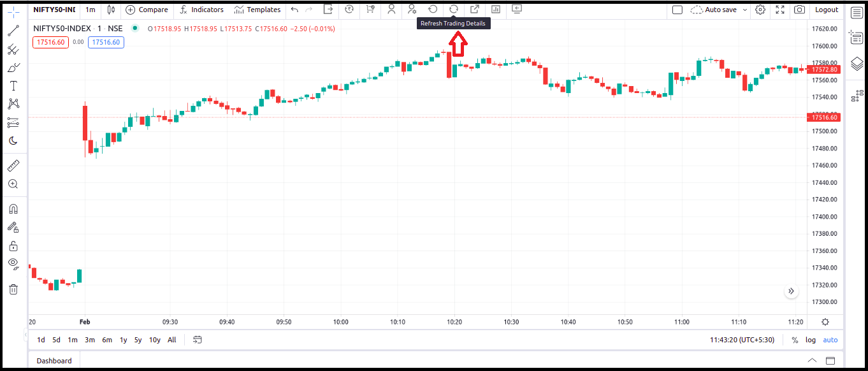The width and height of the screenshot is (868, 371).
Task: Click the Auto save cloud button
Action: 714,10
